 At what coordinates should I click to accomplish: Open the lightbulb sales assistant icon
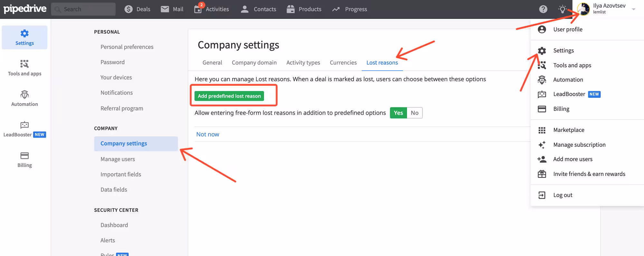pos(562,9)
